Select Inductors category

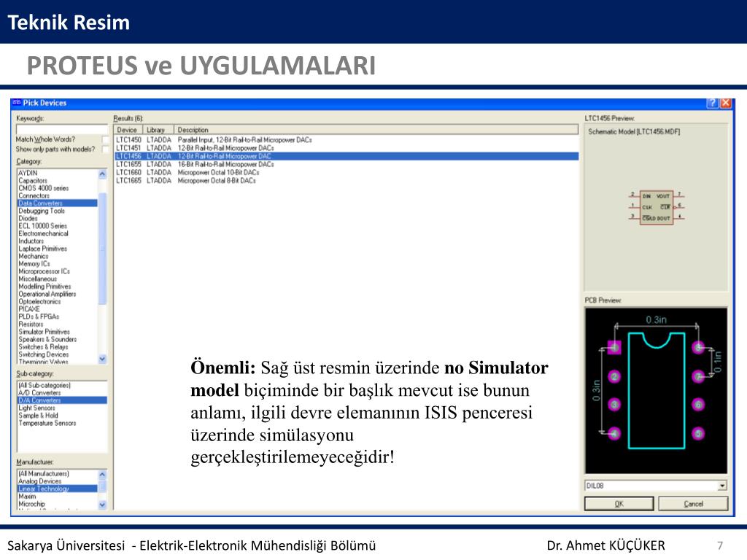coord(57,241)
